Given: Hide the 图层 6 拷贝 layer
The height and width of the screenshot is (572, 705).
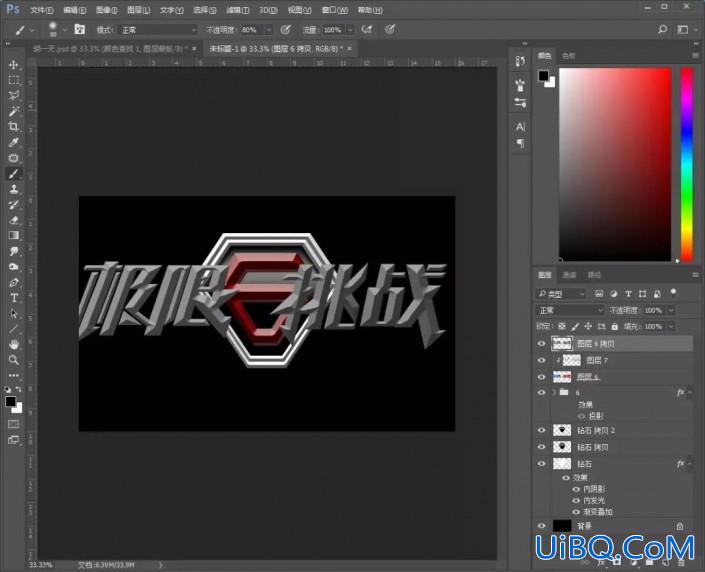Looking at the screenshot, I should (x=541, y=344).
